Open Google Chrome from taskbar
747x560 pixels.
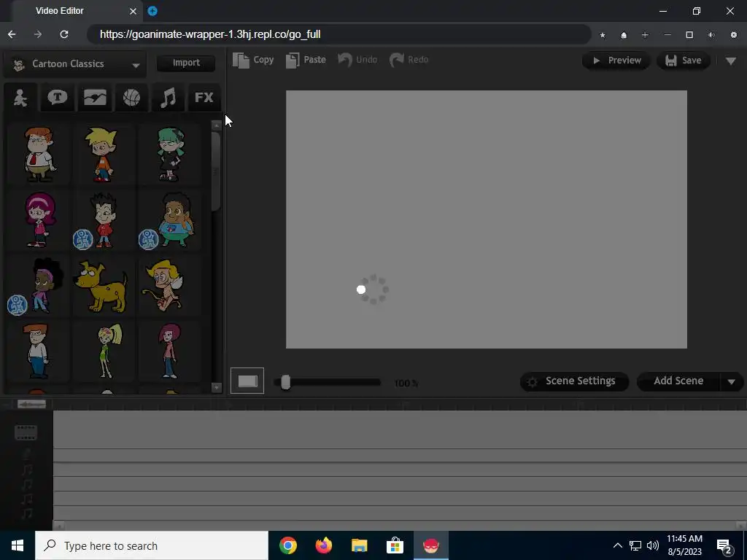click(287, 545)
